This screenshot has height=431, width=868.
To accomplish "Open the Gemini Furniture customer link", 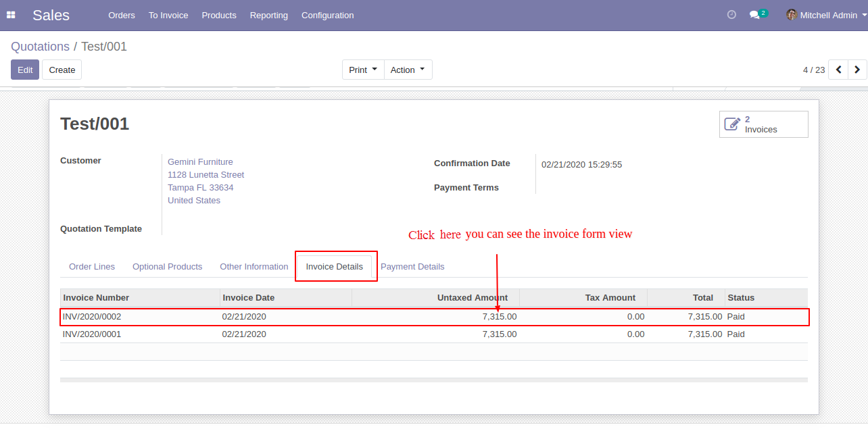I will tap(200, 161).
